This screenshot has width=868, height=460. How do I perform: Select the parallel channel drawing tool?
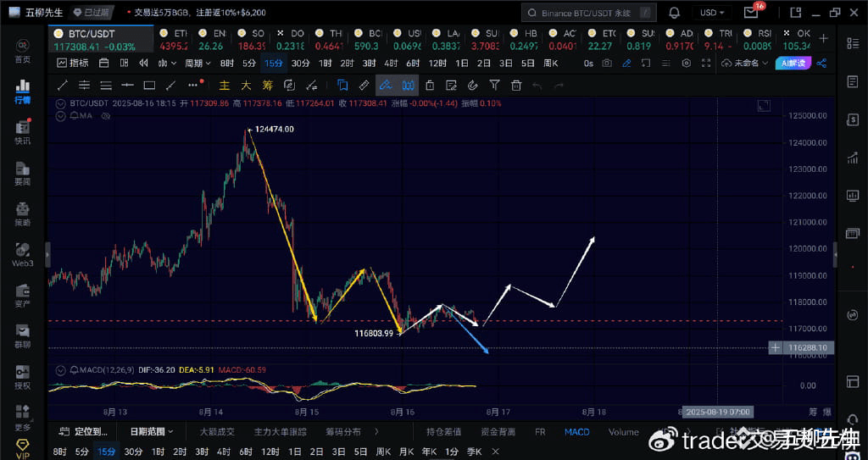pyautogui.click(x=84, y=86)
